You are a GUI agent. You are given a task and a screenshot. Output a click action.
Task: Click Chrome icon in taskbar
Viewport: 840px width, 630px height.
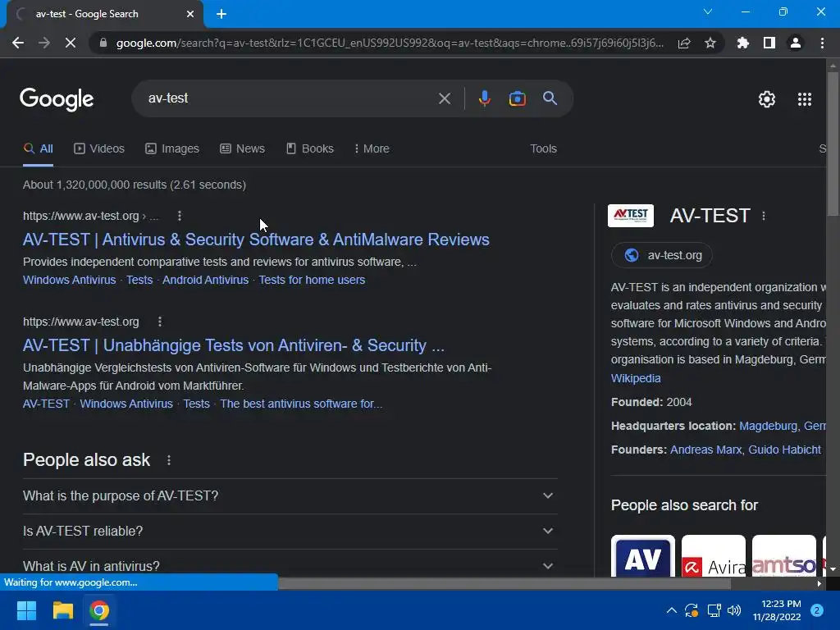coord(99,610)
